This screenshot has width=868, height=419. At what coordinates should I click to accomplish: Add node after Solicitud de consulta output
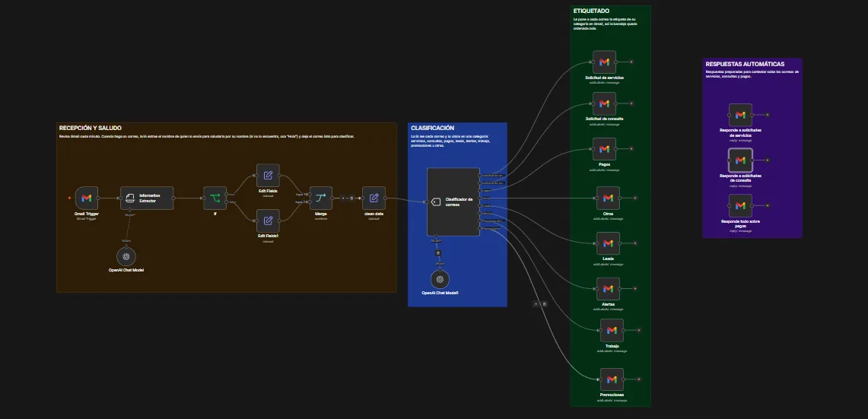point(631,103)
